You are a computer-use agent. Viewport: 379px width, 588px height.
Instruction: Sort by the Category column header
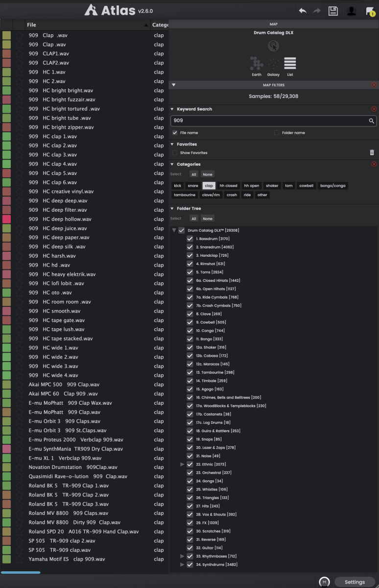click(160, 24)
